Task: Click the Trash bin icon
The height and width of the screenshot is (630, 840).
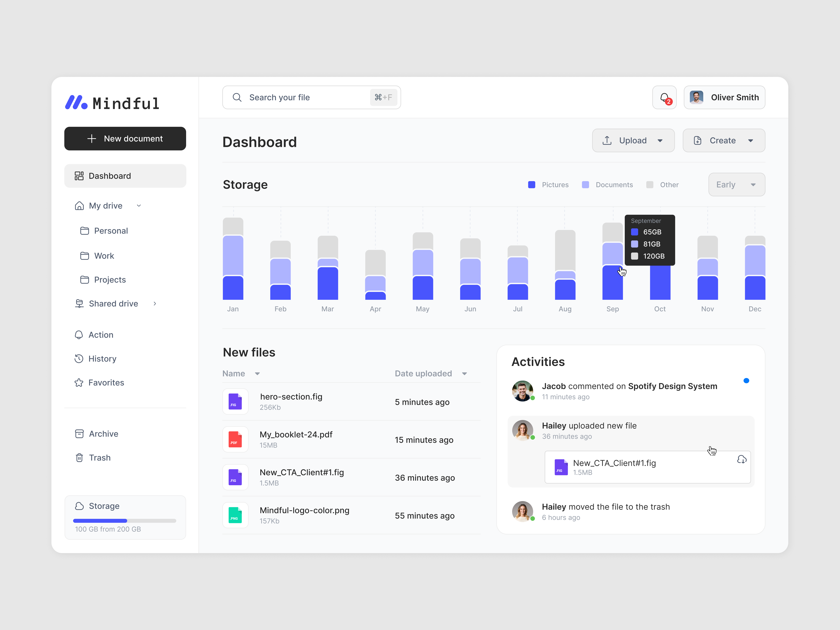Action: (79, 458)
